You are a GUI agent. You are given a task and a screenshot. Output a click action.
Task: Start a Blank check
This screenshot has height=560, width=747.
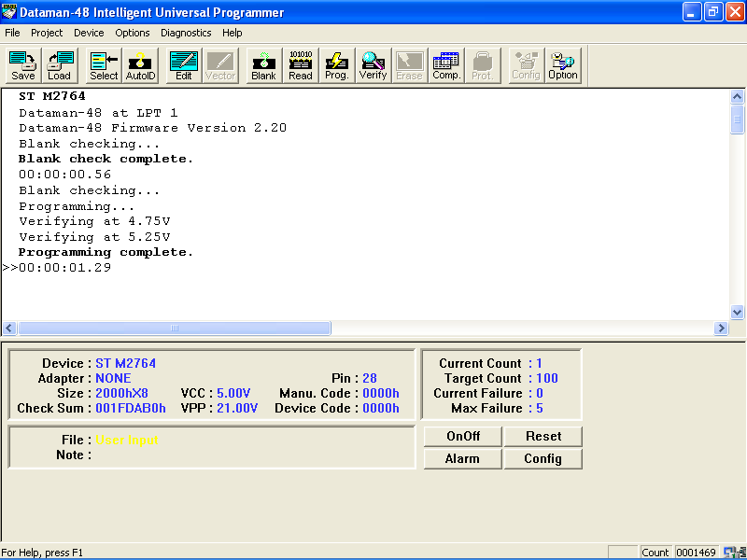click(264, 65)
